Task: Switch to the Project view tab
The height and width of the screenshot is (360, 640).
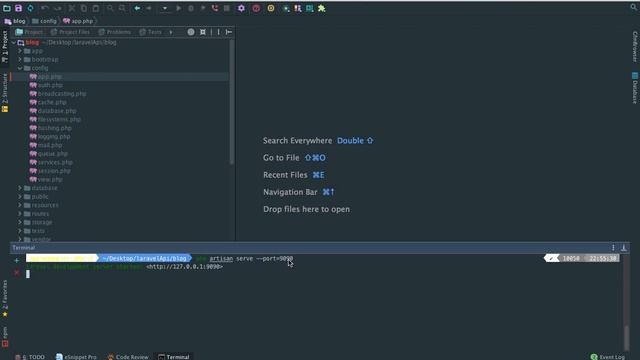Action: pyautogui.click(x=29, y=32)
